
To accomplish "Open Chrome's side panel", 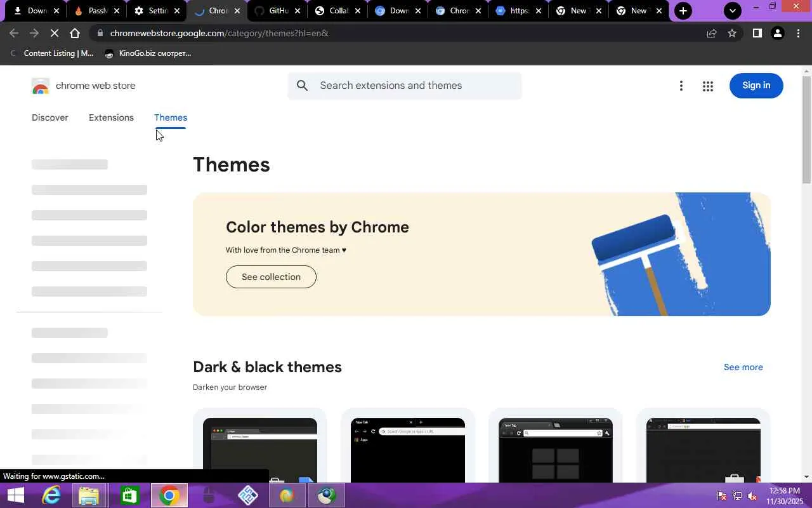I will point(757,33).
